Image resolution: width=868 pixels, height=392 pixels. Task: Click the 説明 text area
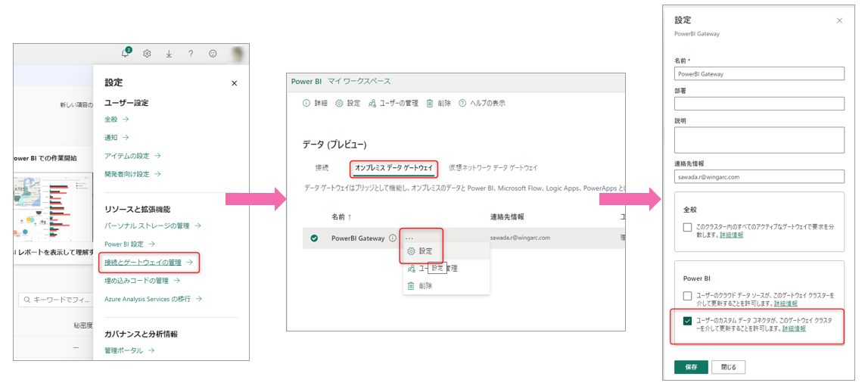(x=759, y=140)
